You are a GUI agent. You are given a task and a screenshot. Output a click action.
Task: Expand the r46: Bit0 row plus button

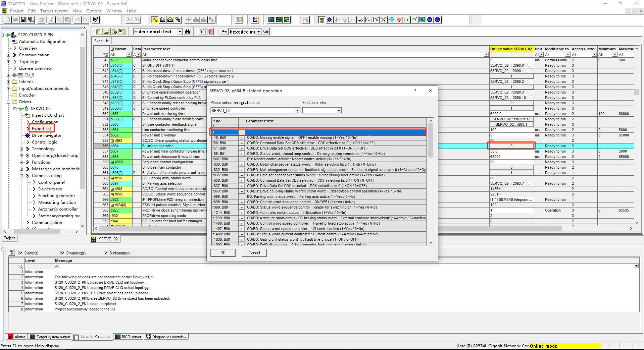(241, 138)
